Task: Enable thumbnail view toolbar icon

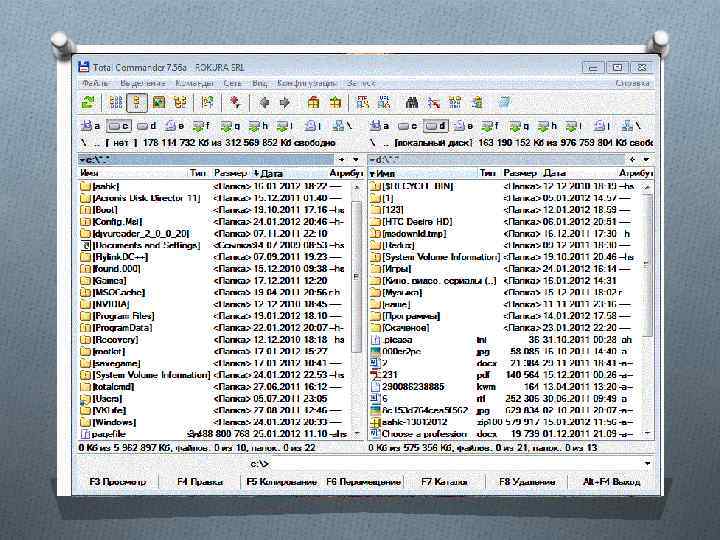Action: coord(159,102)
